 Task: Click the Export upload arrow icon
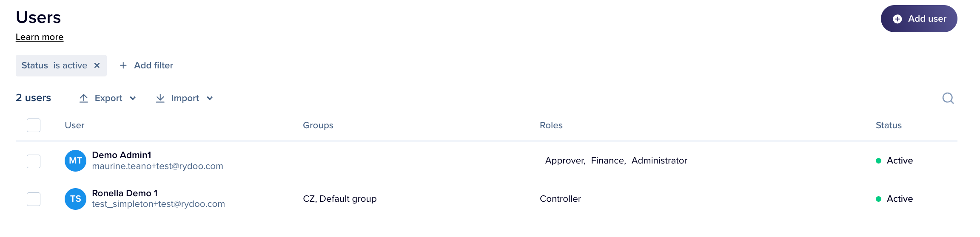[84, 98]
